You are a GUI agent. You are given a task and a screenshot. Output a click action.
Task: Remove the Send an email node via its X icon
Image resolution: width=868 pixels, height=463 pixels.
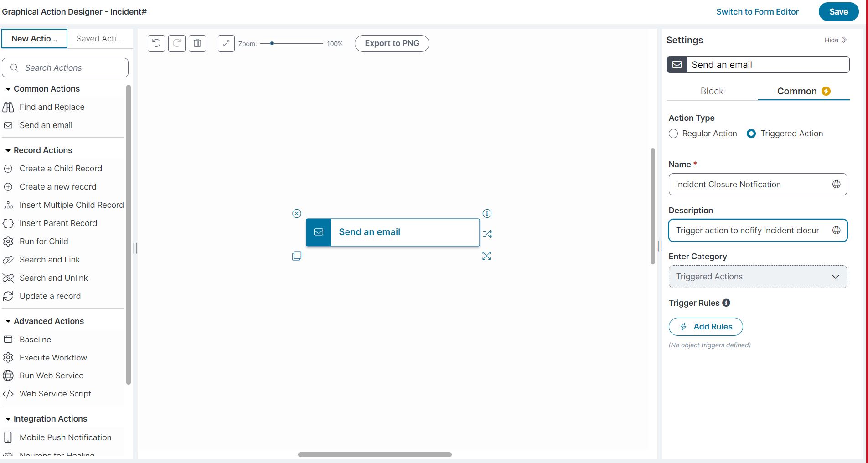pos(297,213)
